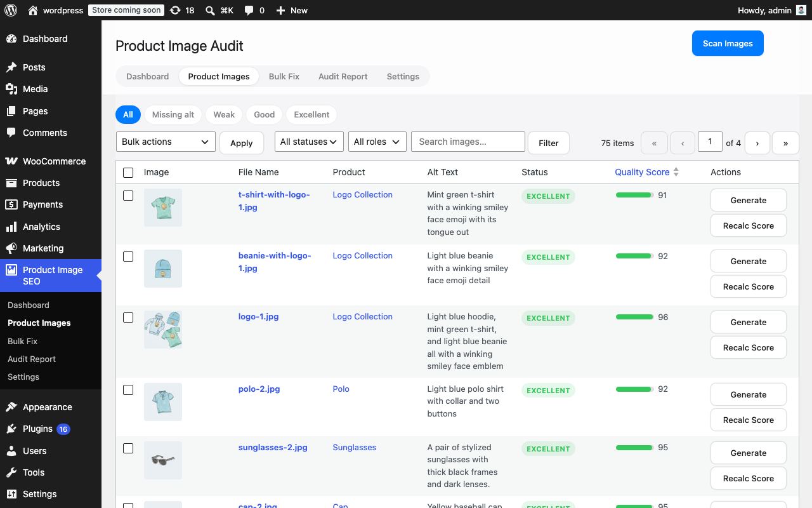Click the Quality Score bar for logo-1.jpg
Screen dimensions: 812x508
pyautogui.click(x=634, y=317)
